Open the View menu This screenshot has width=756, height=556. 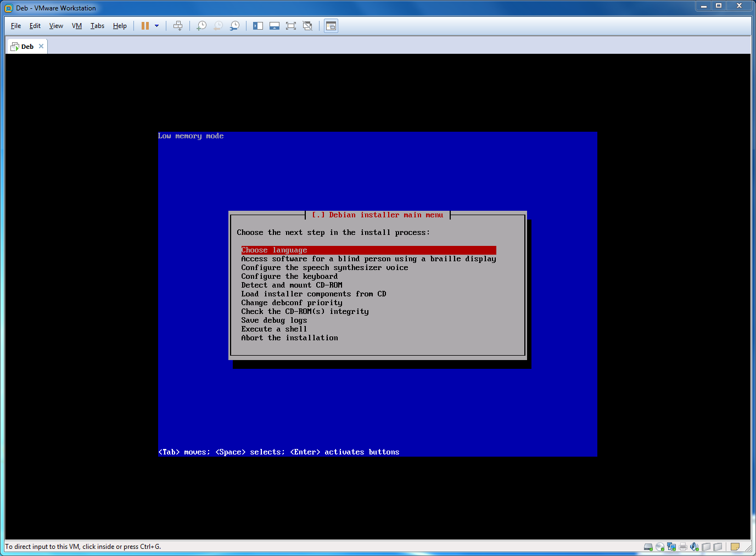[x=56, y=26]
